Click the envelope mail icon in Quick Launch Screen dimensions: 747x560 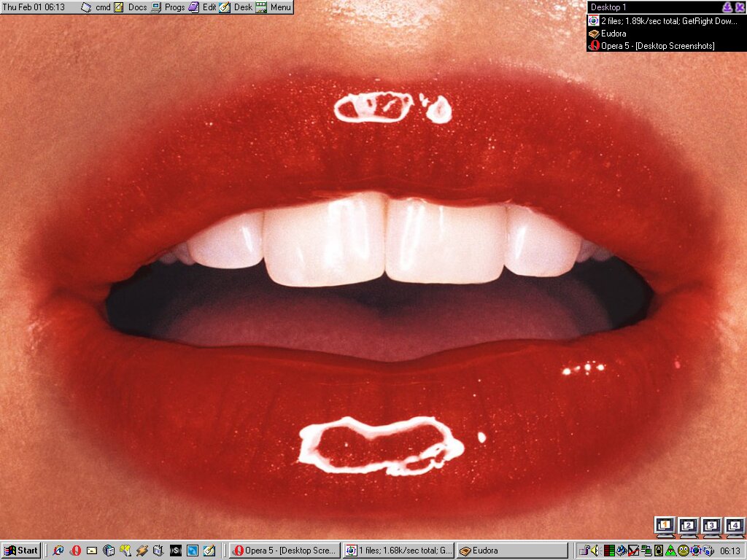(92, 551)
